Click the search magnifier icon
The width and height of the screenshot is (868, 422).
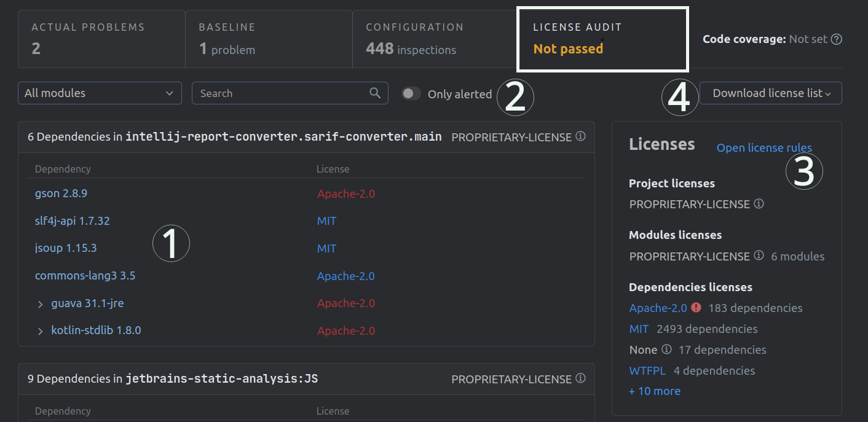(375, 93)
